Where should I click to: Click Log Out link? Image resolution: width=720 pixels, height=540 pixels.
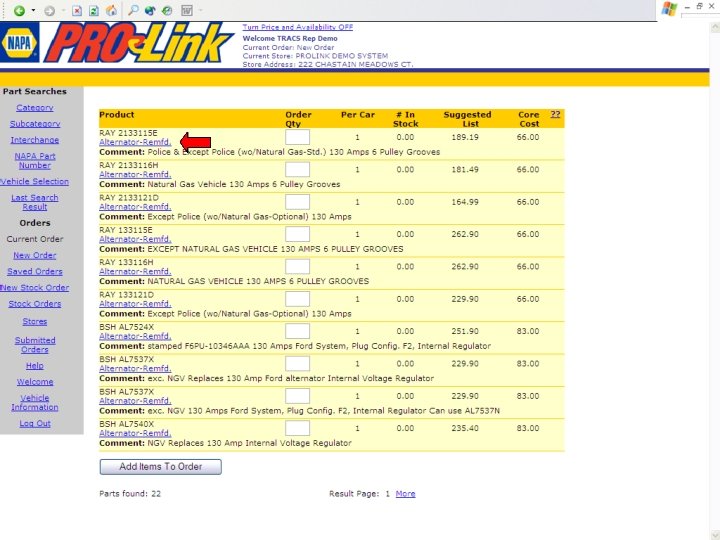[x=35, y=423]
